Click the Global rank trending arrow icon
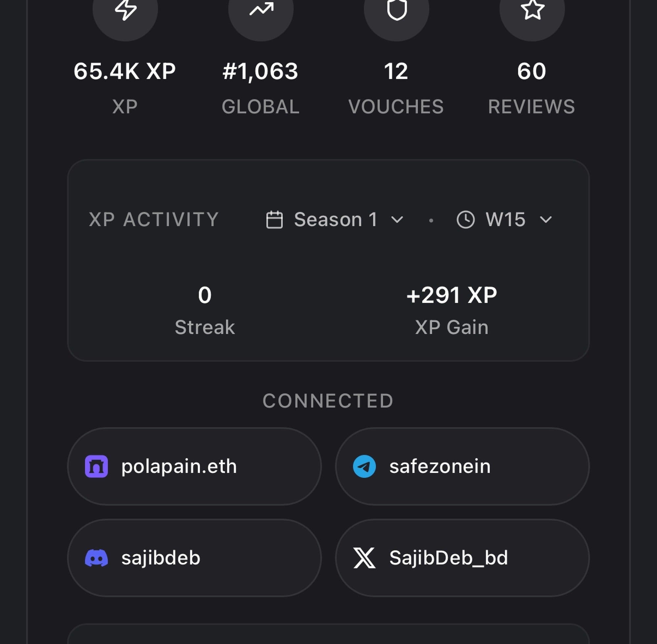Image resolution: width=657 pixels, height=644 pixels. (261, 10)
